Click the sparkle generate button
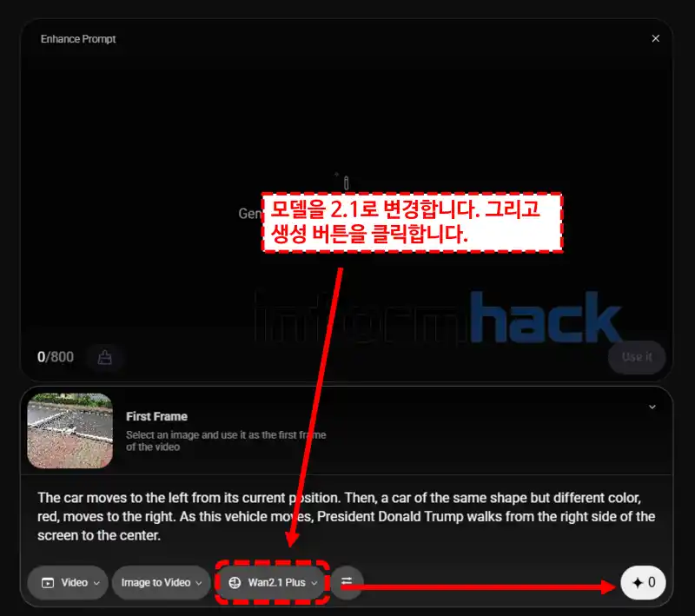The height and width of the screenshot is (616, 695). [x=644, y=582]
